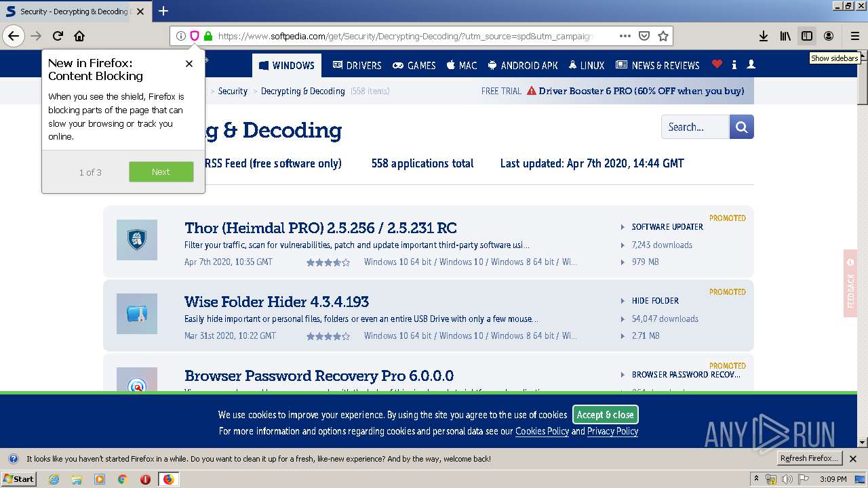Click the red heart favorites icon
The width and height of the screenshot is (868, 488).
point(717,64)
